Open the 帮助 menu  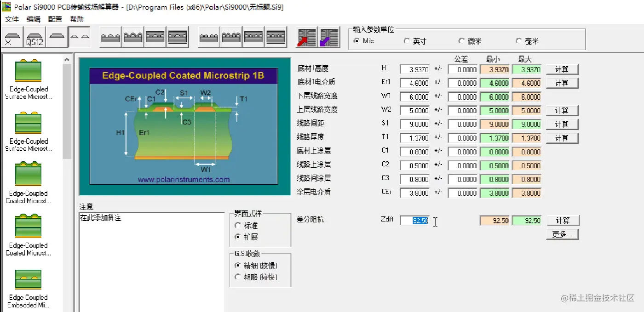(77, 19)
